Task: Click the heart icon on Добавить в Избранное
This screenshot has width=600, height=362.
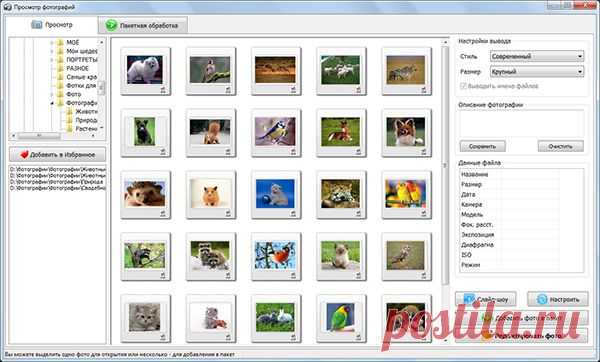Action: (25, 155)
